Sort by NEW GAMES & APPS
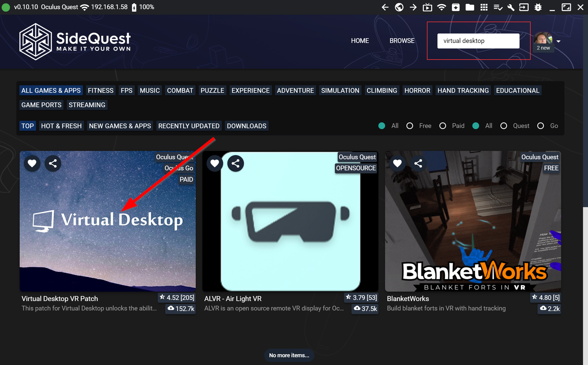Screen dimensions: 588x365 120,126
